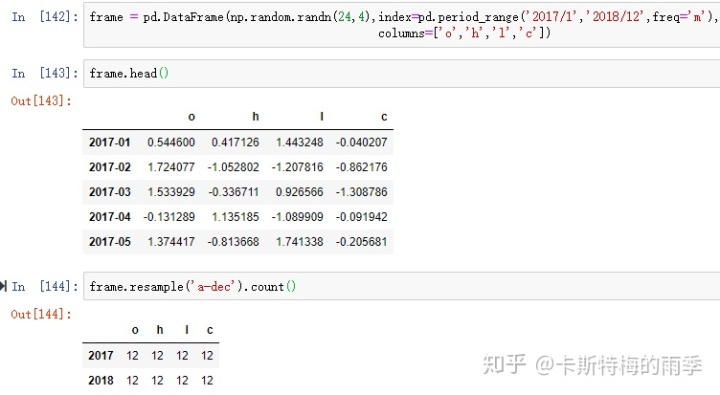
Task: Click the value -1.308786
Action: 361,192
